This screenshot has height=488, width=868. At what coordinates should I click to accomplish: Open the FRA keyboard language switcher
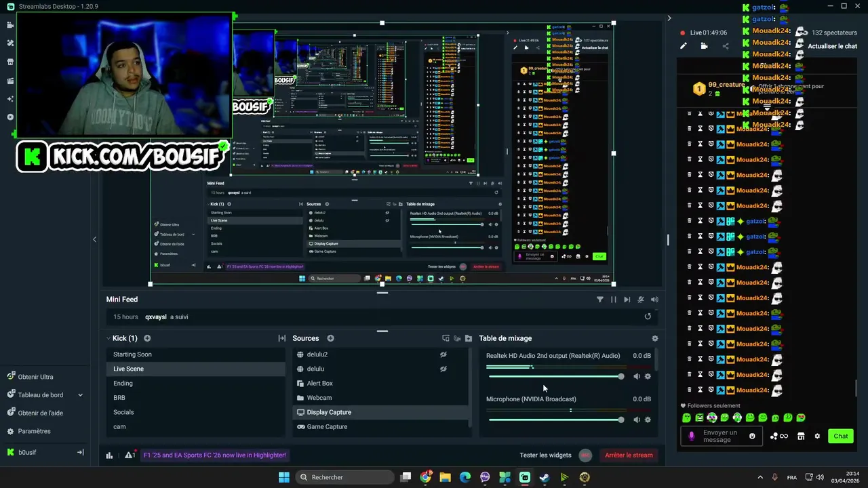tap(792, 477)
